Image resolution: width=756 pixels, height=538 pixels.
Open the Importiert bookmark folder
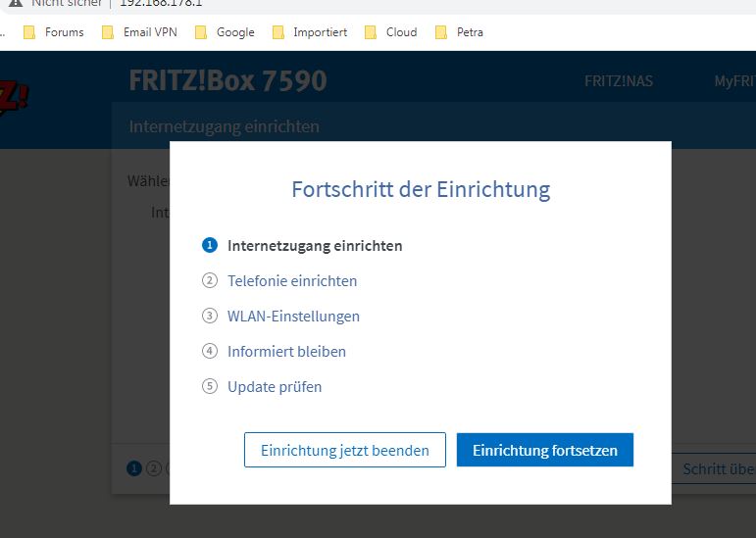point(310,32)
